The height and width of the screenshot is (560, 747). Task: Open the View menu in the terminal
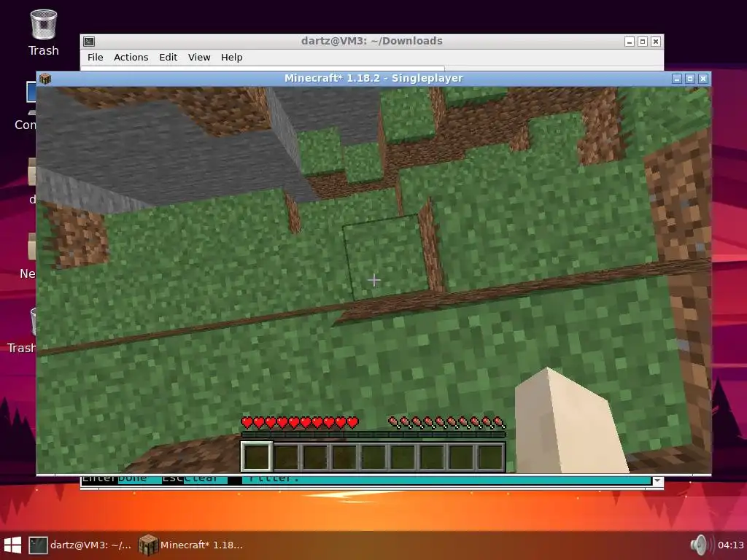pos(199,57)
